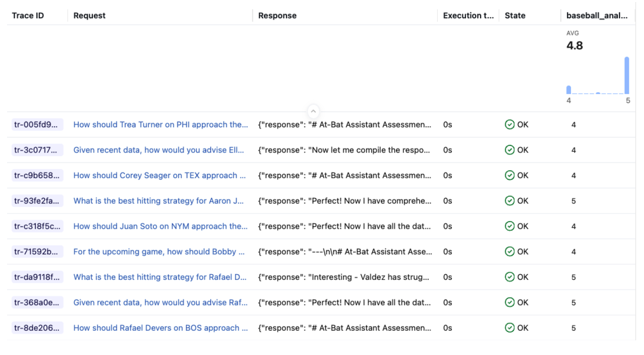
Task: Click the OK check icon for trace tr-71592b
Action: pyautogui.click(x=509, y=251)
